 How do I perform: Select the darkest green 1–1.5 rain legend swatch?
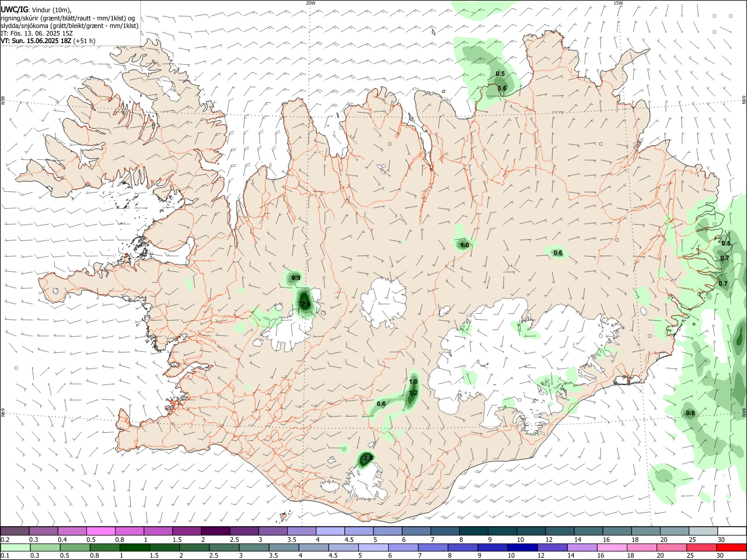pyautogui.click(x=135, y=547)
